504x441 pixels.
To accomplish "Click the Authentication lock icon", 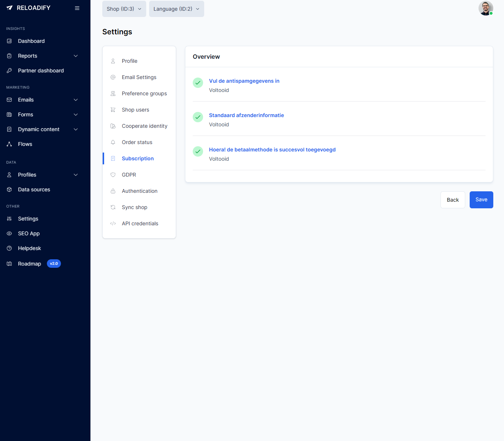I will (113, 191).
